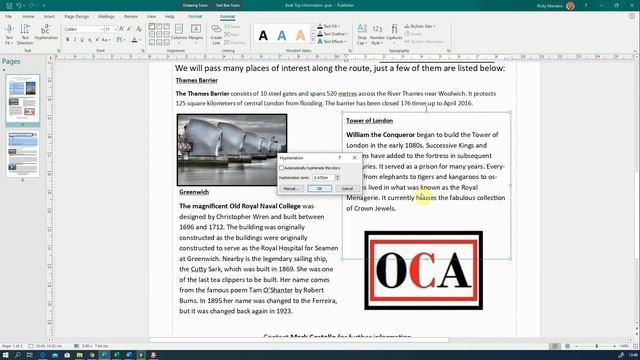640x360 pixels.
Task: Toggle italic formatting
Action: coord(75,40)
